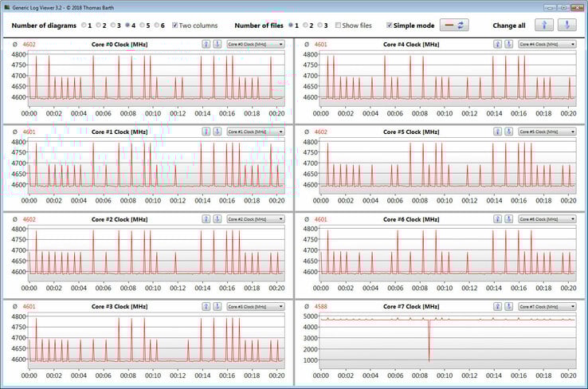Open the Core #6 Clock sensor dropdown
The height and width of the screenshot is (389, 588).
547,219
